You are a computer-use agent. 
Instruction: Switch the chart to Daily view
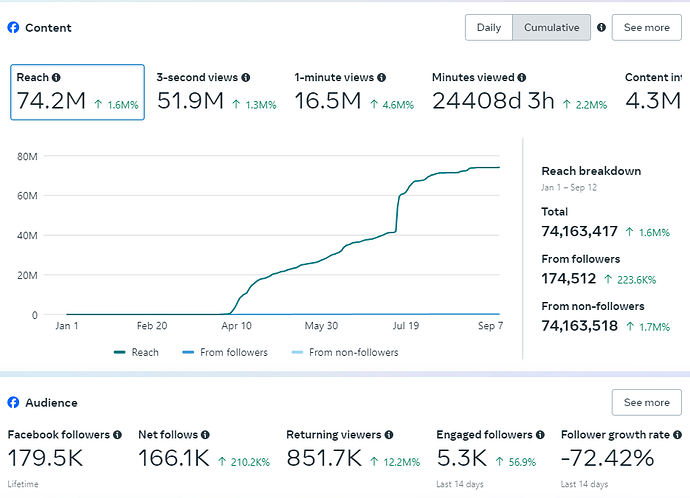click(x=488, y=28)
